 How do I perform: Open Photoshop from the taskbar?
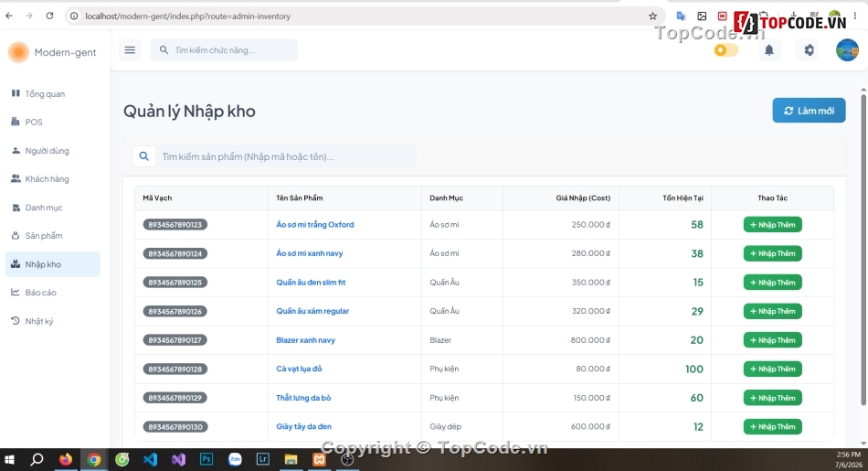[206, 459]
